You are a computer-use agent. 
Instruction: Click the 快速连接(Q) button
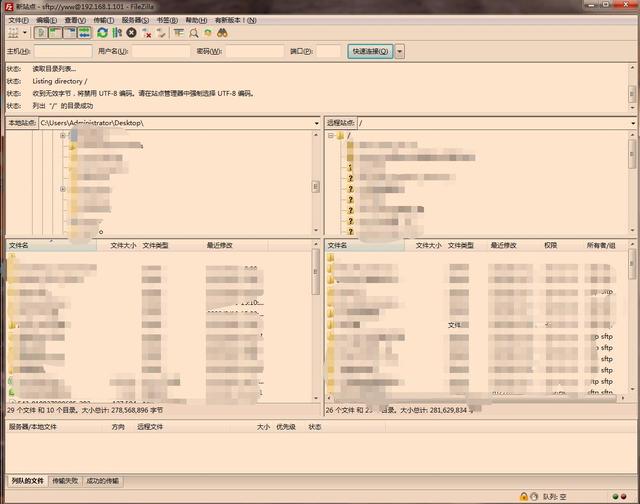pyautogui.click(x=370, y=51)
